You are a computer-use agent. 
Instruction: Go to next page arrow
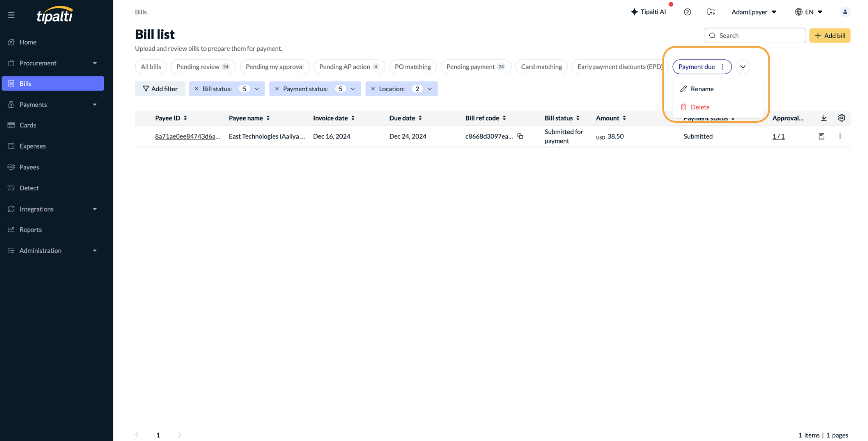coord(179,435)
